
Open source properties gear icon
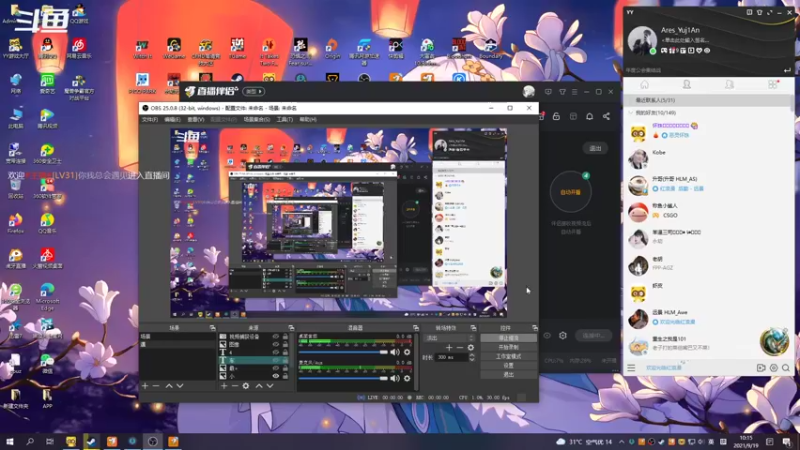tap(245, 386)
